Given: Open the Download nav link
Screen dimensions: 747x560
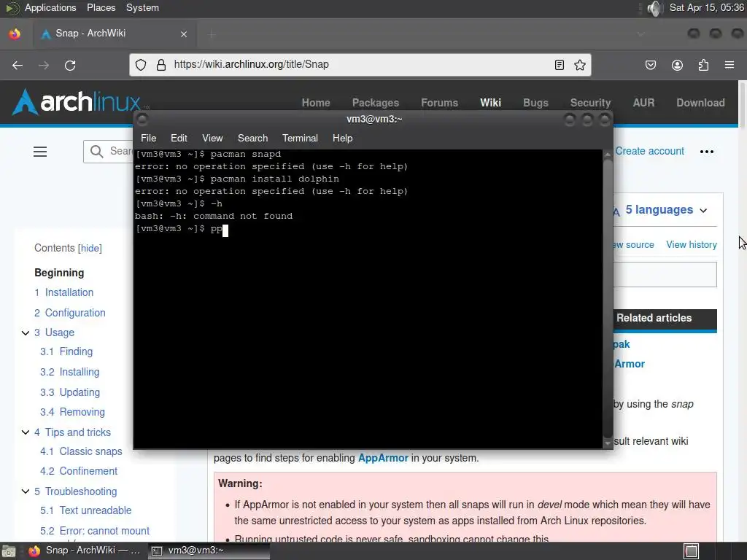Looking at the screenshot, I should [x=700, y=103].
